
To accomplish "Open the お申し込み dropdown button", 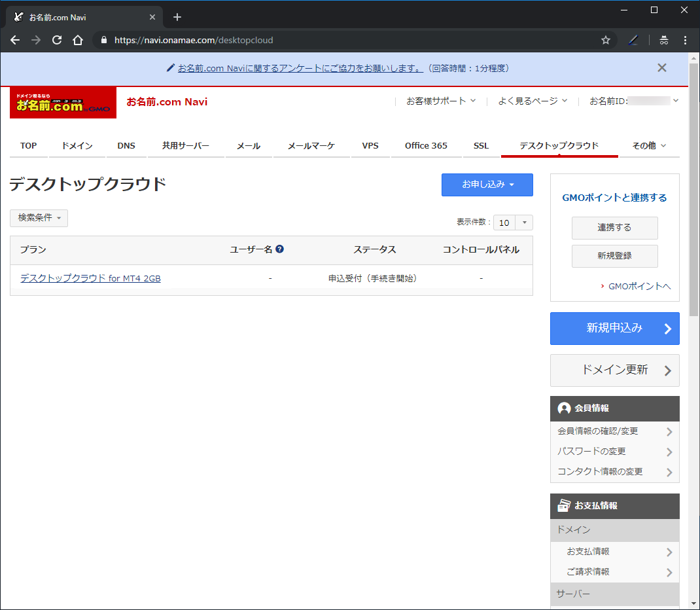I will pos(487,185).
